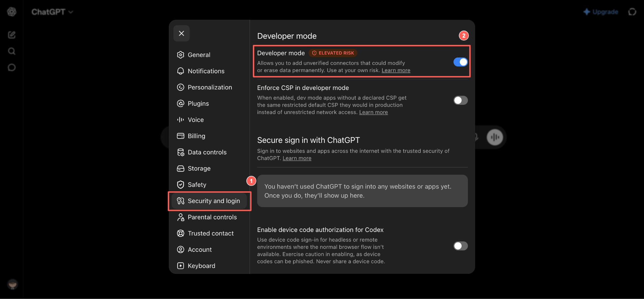Click the Plugins icon in settings

tap(180, 104)
